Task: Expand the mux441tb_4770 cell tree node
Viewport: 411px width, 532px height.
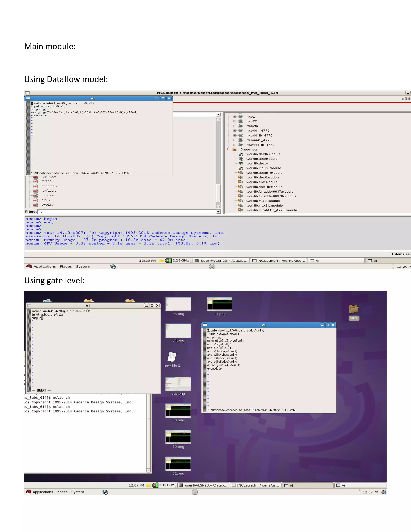Action: tap(235, 135)
